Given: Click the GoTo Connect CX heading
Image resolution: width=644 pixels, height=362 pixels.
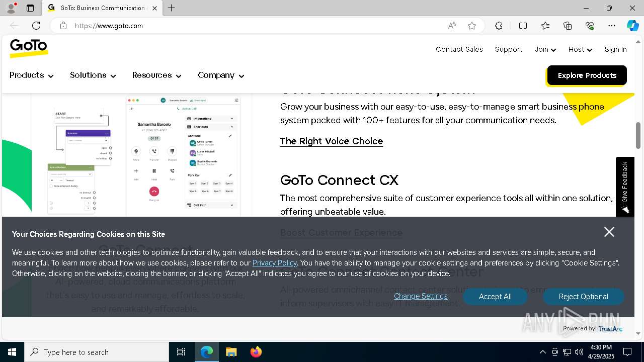Looking at the screenshot, I should click(339, 180).
